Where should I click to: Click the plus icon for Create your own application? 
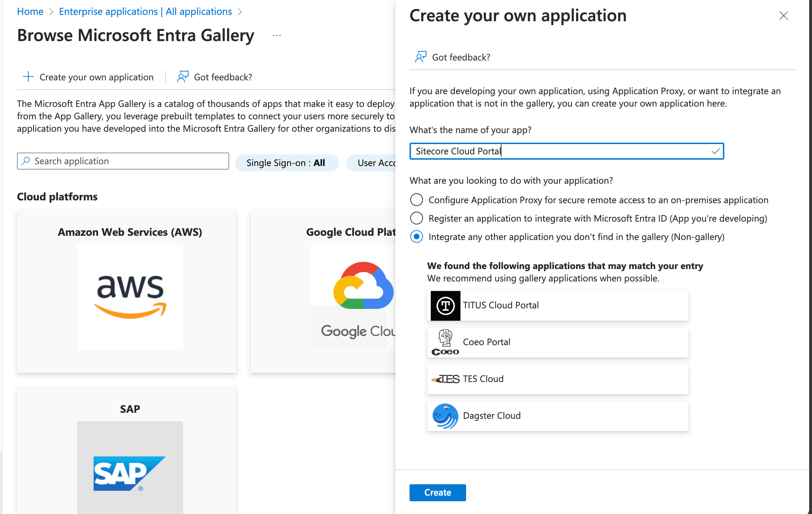(28, 77)
